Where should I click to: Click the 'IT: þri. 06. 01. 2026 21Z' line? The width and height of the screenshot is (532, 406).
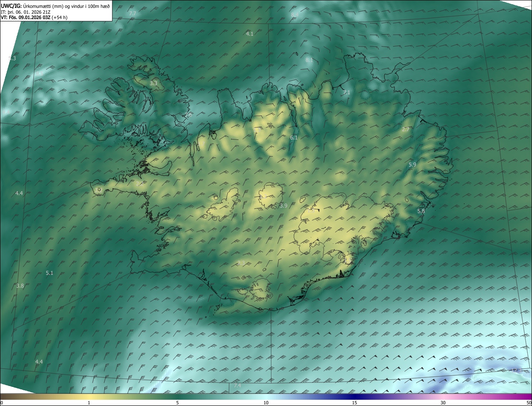(26, 12)
